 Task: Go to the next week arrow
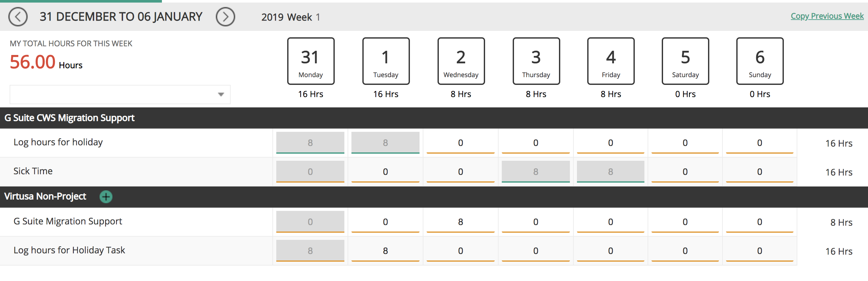point(225,17)
